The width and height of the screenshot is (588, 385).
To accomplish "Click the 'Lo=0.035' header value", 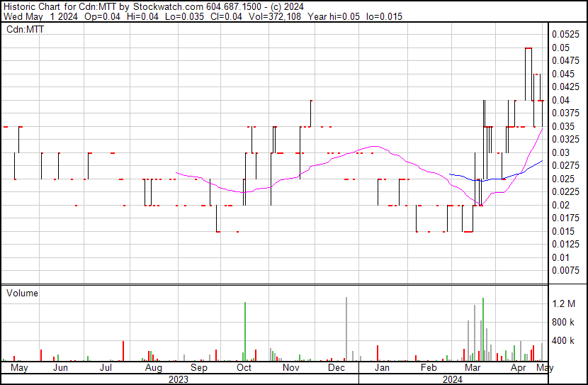I will (x=183, y=16).
